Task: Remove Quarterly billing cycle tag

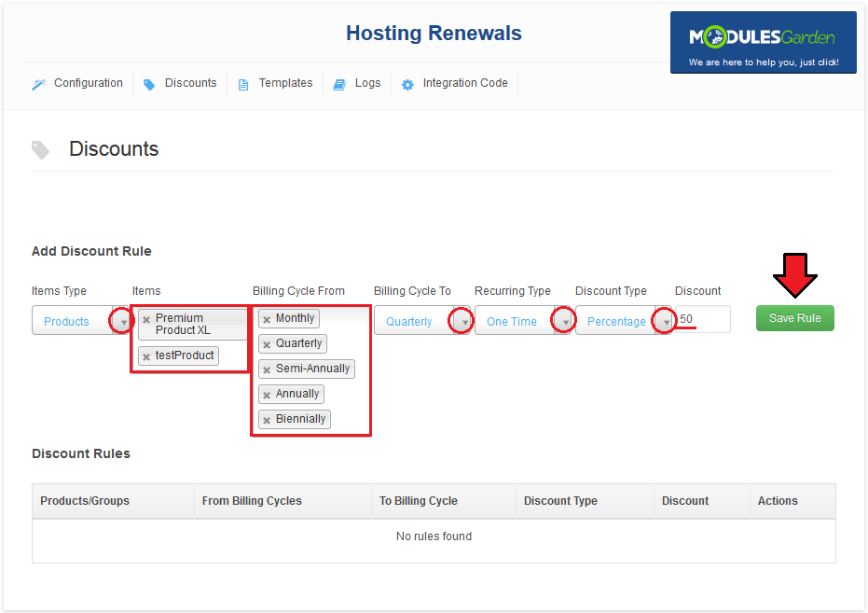Action: pos(267,344)
